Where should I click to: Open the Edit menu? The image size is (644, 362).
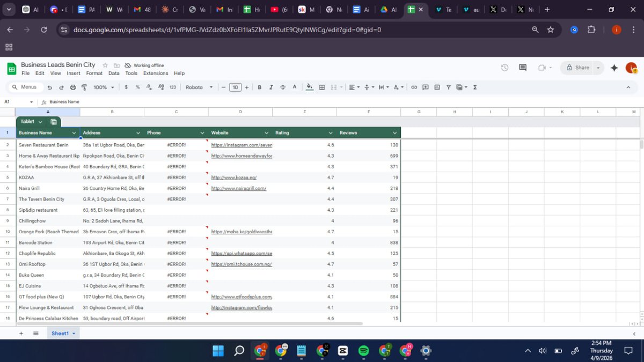pos(40,73)
